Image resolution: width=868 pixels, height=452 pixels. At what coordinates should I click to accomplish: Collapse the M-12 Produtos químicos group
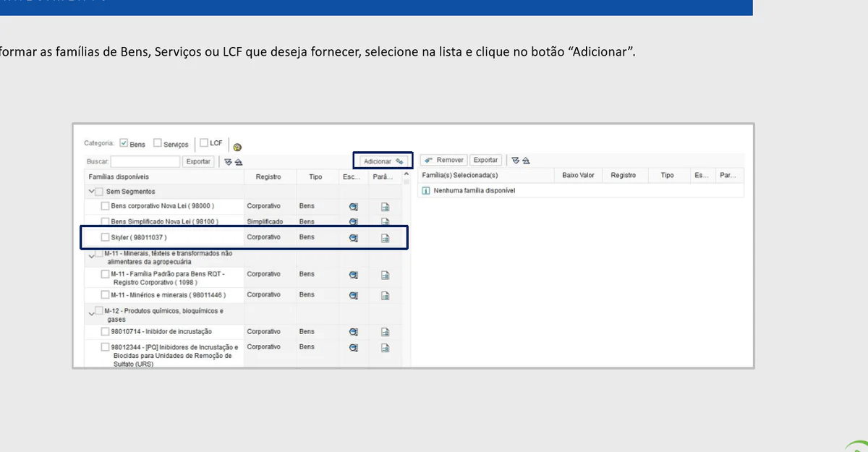coord(92,312)
